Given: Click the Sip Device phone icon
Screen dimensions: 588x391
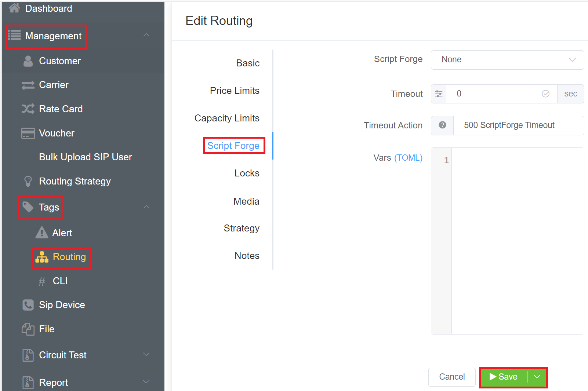Looking at the screenshot, I should (x=28, y=305).
